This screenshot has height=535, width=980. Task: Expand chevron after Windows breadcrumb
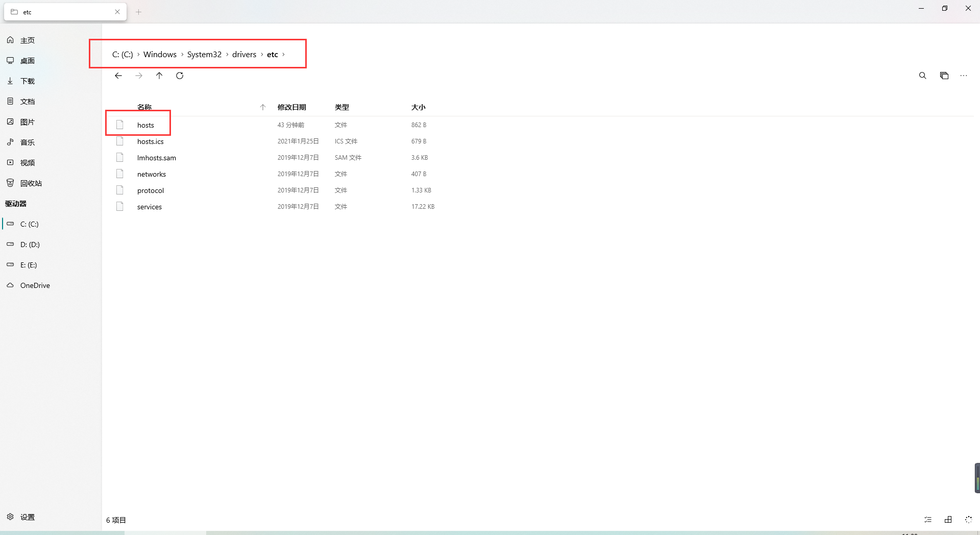coord(182,55)
